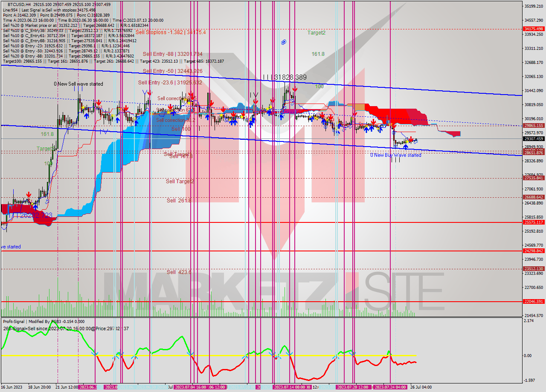Click the red down arrow beside the 31828.389 peak

point(295,89)
